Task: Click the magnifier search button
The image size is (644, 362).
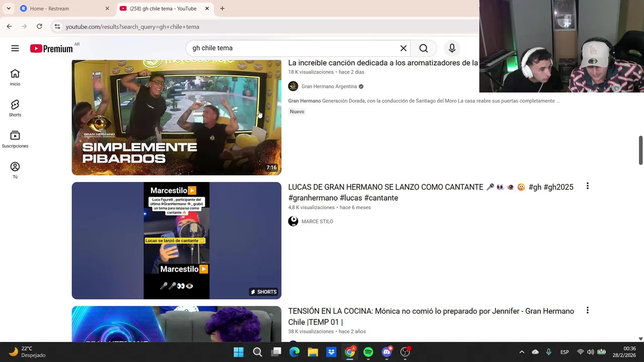Action: coord(424,48)
